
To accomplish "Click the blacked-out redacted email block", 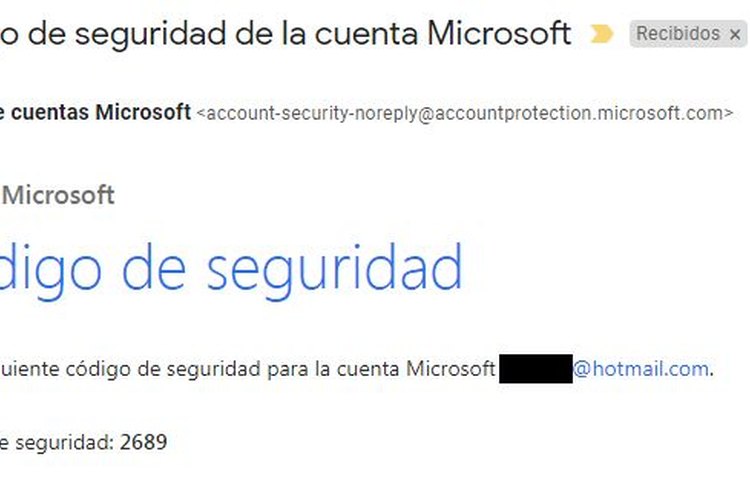I will pyautogui.click(x=536, y=368).
